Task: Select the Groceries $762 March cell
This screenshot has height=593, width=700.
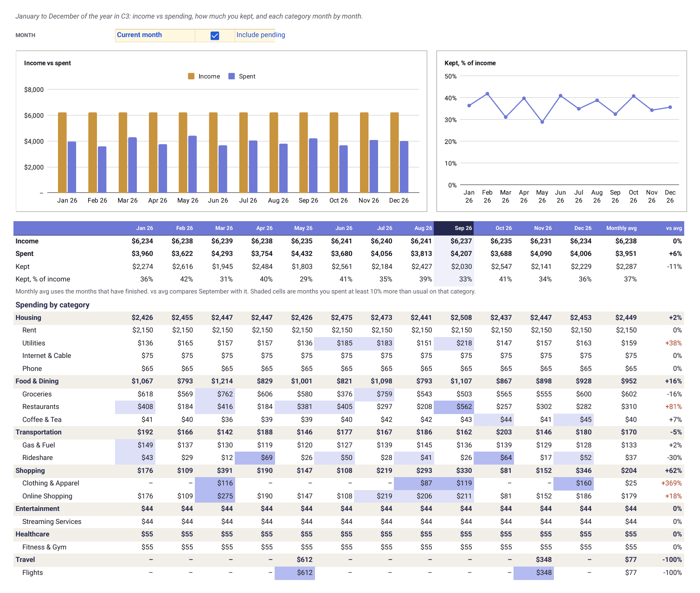Action: [x=215, y=394]
